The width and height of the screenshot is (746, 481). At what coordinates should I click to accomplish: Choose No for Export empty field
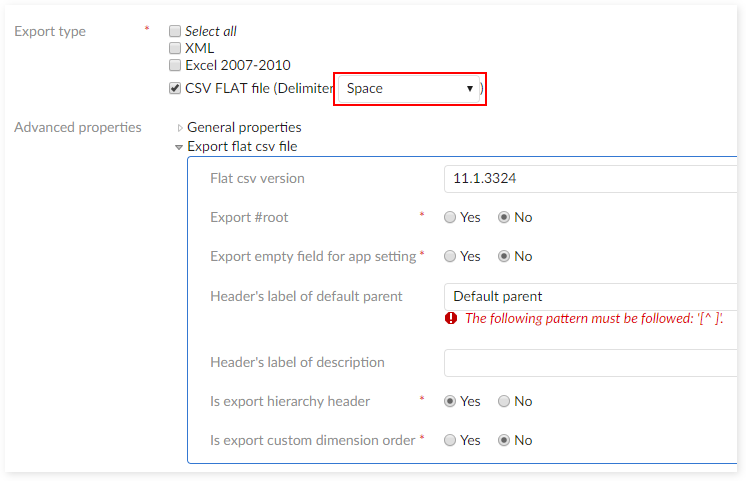pyautogui.click(x=504, y=256)
